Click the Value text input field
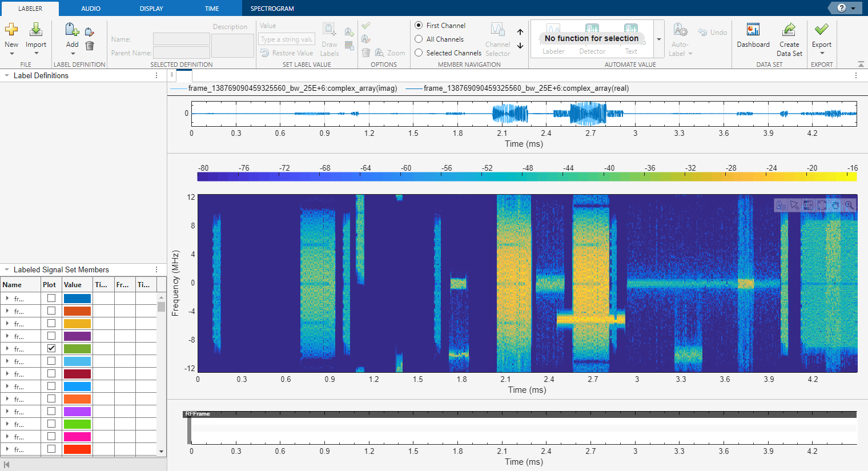This screenshot has height=471, width=868. (287, 39)
